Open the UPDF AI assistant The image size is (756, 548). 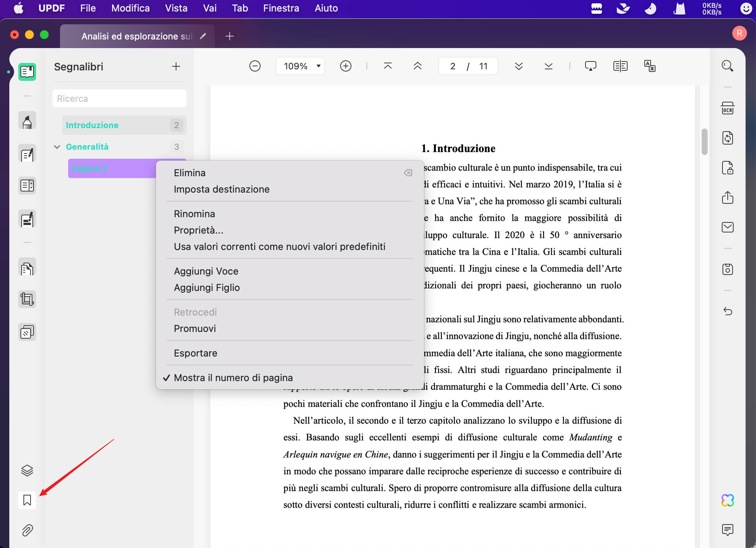(x=727, y=500)
